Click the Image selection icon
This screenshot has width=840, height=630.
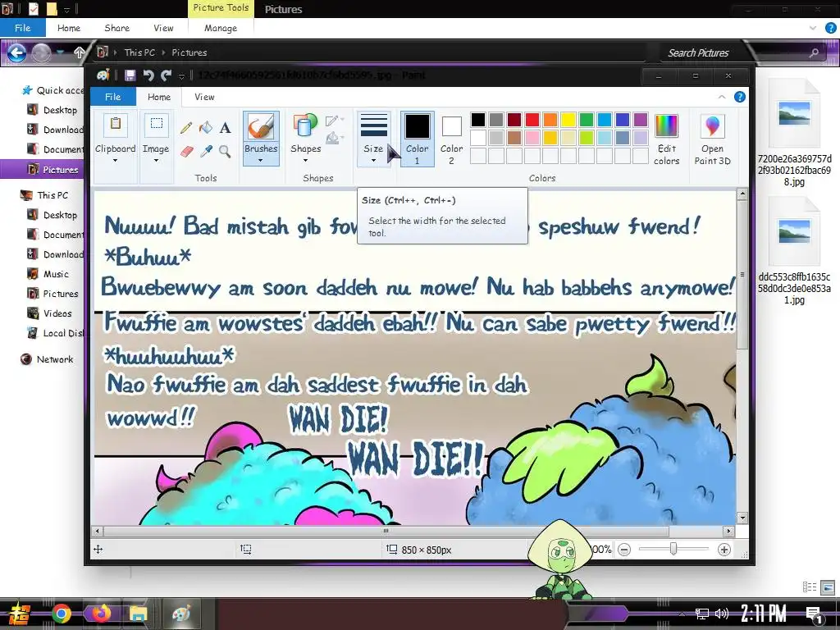[x=156, y=125]
